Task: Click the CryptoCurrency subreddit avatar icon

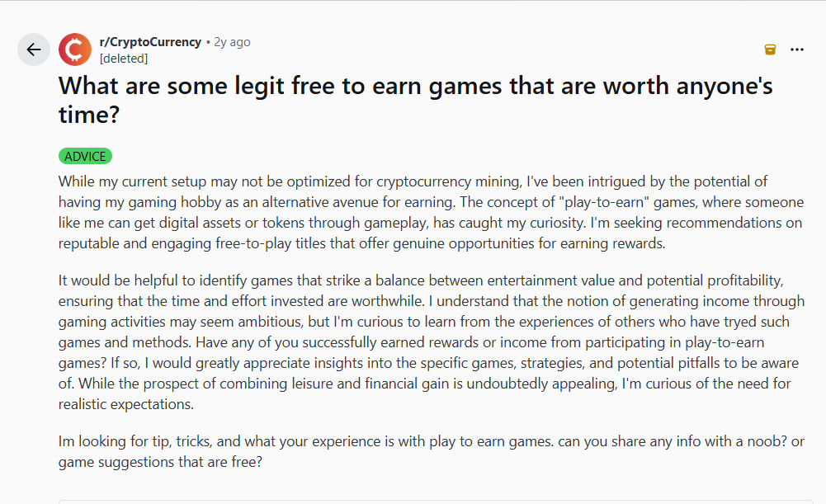Action: click(x=75, y=49)
